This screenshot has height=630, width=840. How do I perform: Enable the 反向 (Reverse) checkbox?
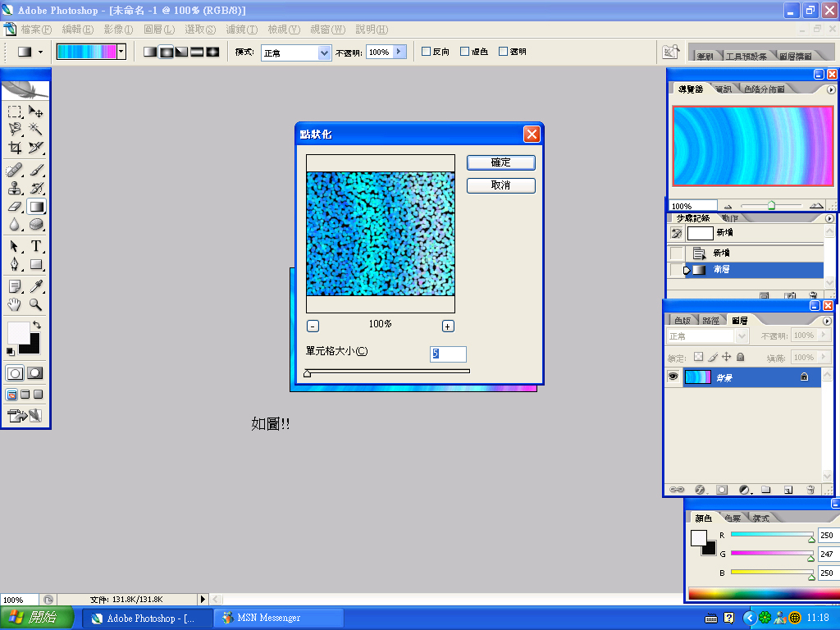click(427, 52)
